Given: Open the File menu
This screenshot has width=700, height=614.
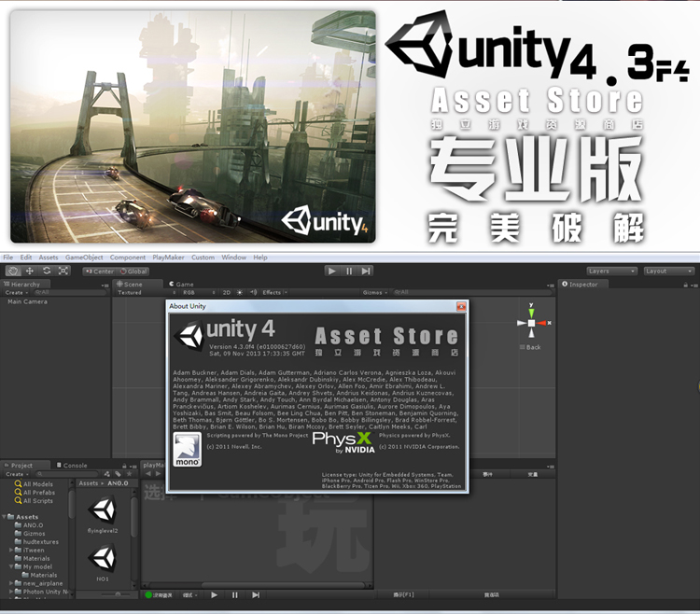Looking at the screenshot, I should click(x=8, y=258).
